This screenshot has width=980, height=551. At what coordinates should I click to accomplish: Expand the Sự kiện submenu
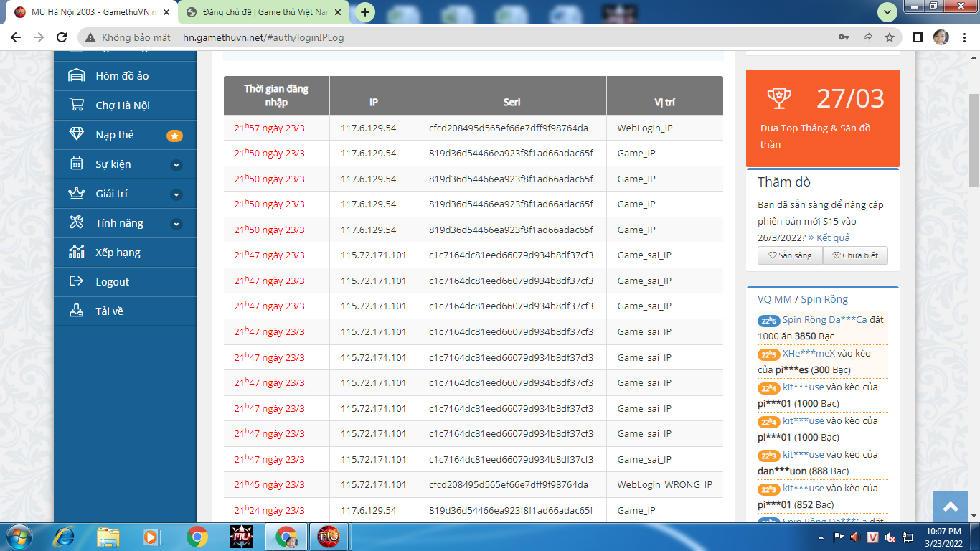176,165
